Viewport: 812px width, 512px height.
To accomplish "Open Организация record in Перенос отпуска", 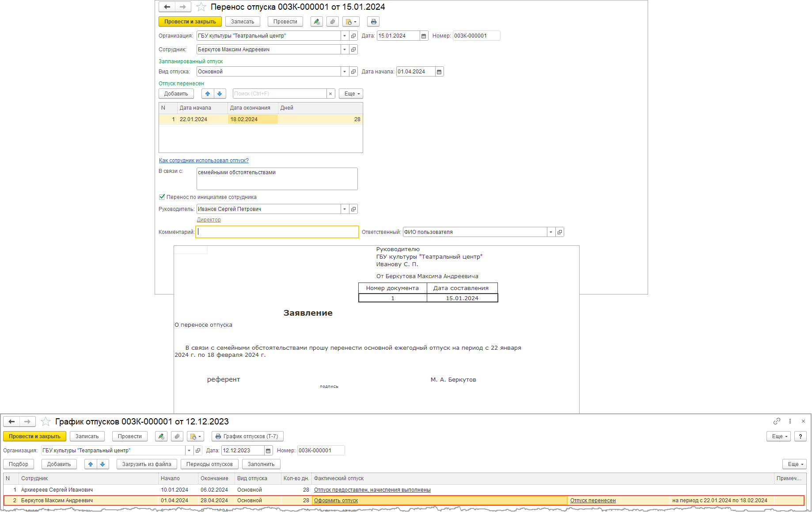I will click(x=353, y=36).
